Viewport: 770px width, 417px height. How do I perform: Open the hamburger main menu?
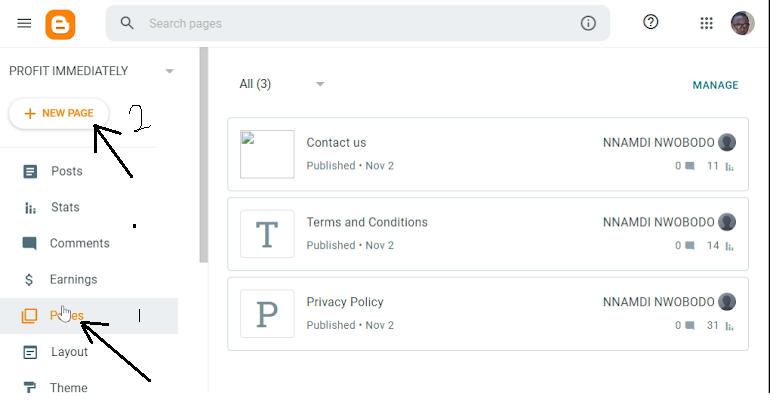pyautogui.click(x=24, y=23)
